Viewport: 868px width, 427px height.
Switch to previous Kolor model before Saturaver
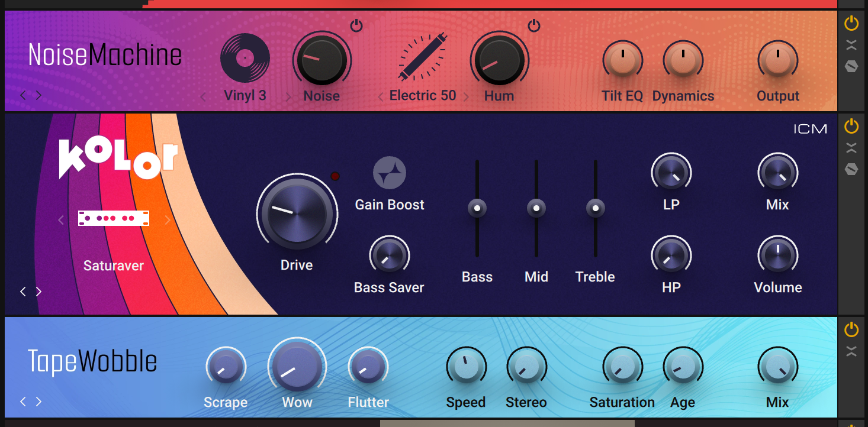click(61, 221)
